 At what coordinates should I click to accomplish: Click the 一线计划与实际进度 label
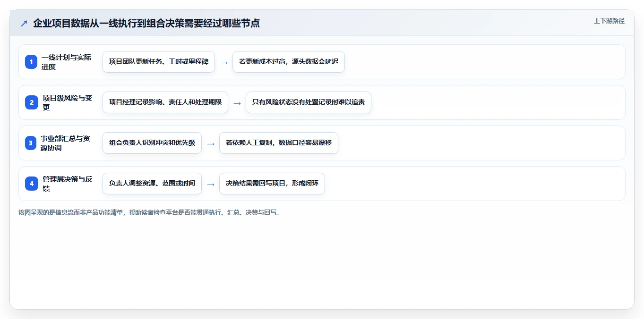[x=66, y=62]
